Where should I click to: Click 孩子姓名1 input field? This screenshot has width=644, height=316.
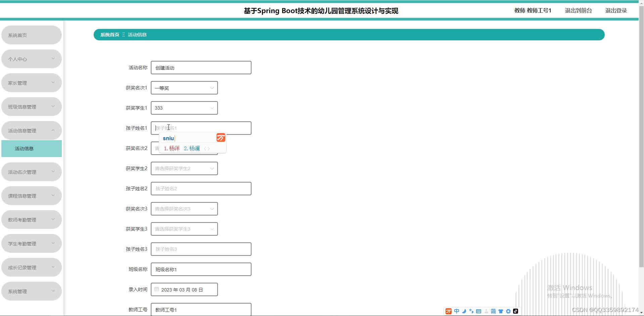click(201, 128)
